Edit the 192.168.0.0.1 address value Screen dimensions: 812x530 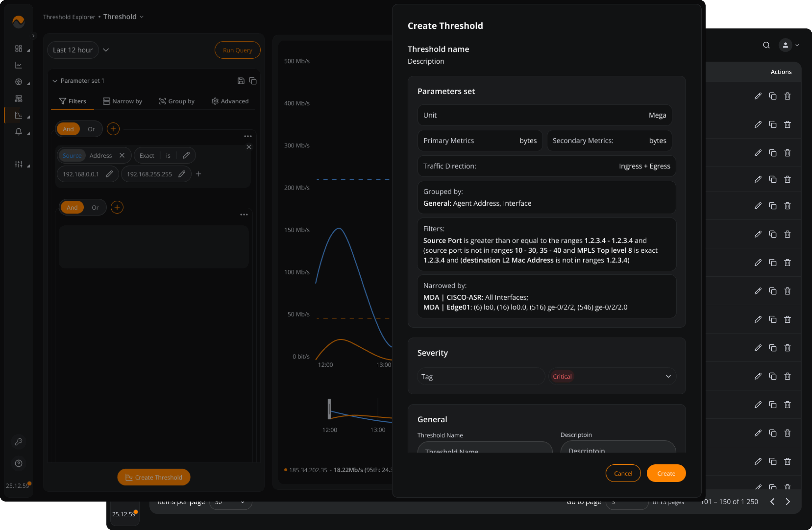pyautogui.click(x=109, y=174)
